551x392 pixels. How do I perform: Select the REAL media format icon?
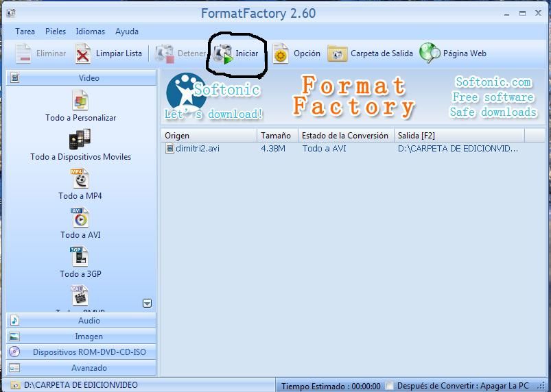[80, 295]
